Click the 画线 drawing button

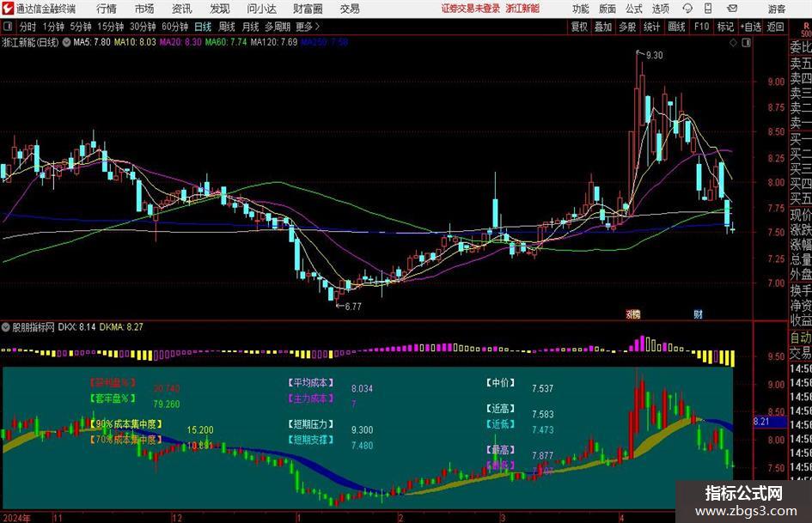click(676, 27)
